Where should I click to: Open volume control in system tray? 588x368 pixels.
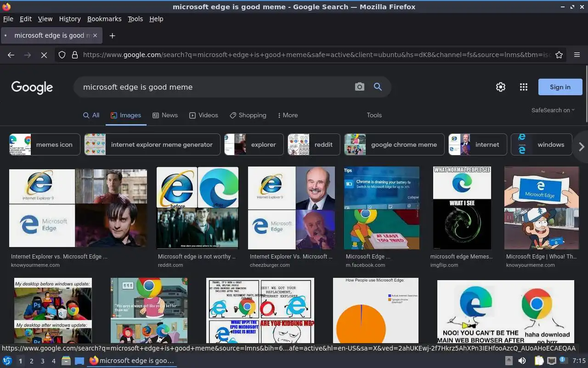[522, 361]
